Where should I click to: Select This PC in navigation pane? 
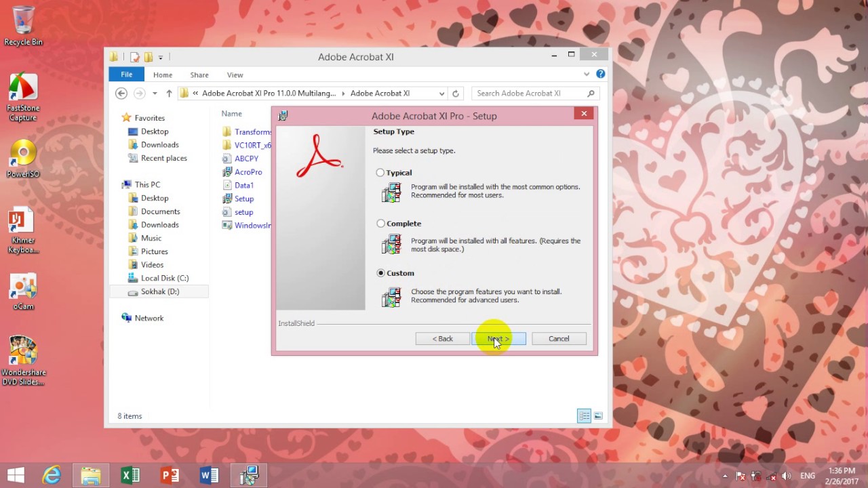(x=147, y=184)
